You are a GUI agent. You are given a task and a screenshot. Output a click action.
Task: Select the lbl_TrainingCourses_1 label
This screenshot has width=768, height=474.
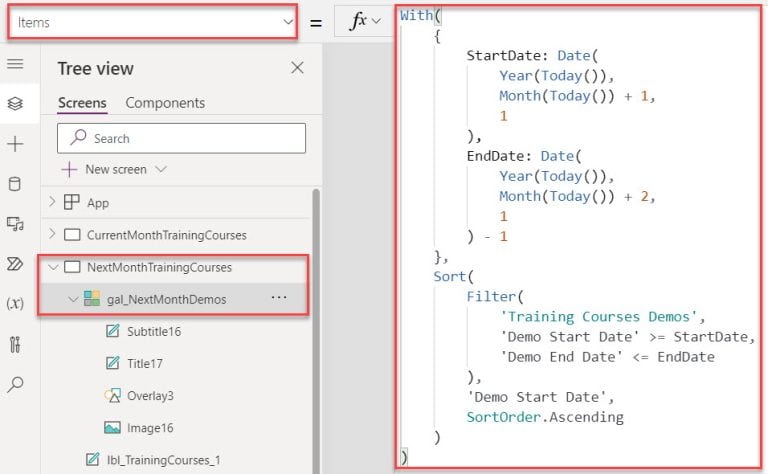click(163, 460)
